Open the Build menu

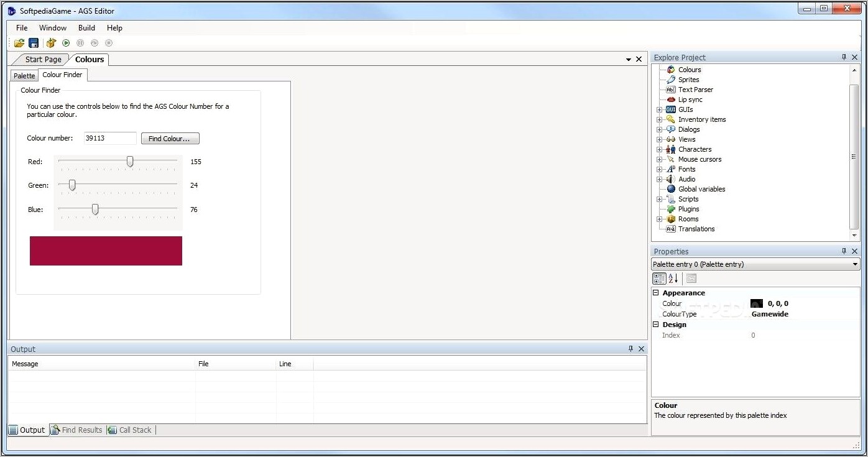[86, 28]
